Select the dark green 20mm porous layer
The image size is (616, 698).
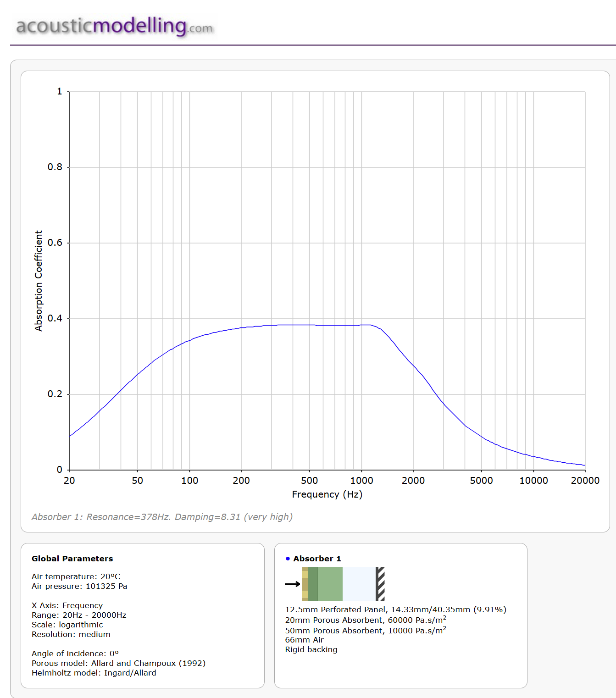tap(313, 584)
